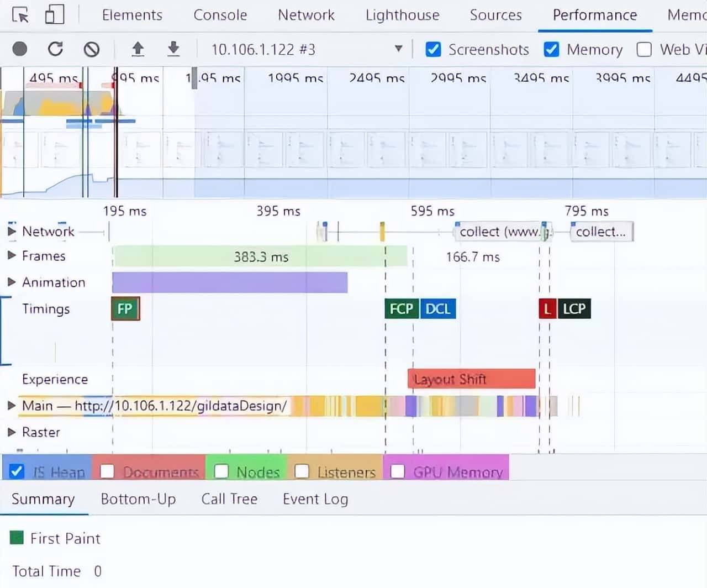Open the recording selector dropdown
This screenshot has height=588, width=707.
(398, 49)
